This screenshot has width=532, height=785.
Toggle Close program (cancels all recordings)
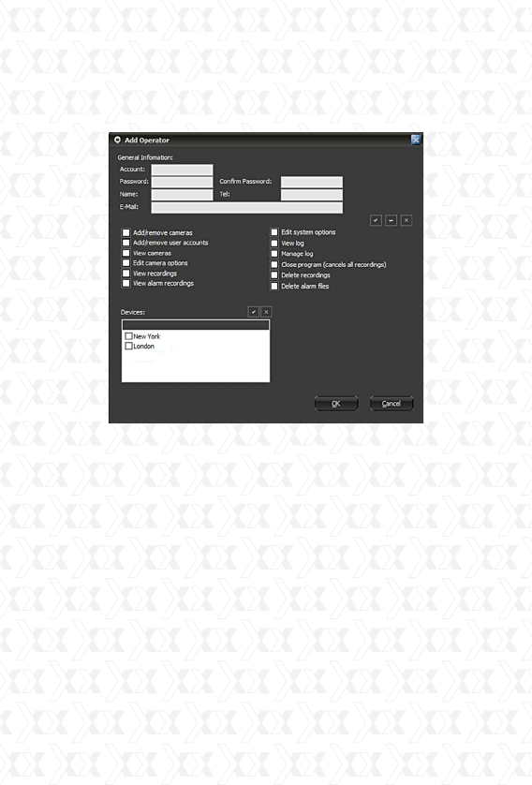pos(274,264)
